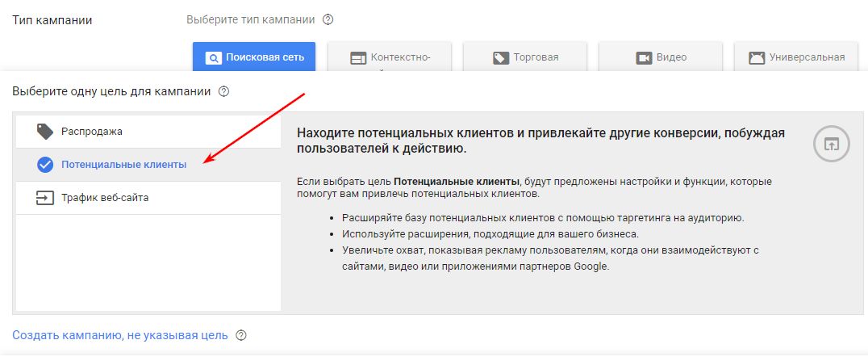Select the Трафик веб-сайта goal
868x361 pixels.
[148, 197]
